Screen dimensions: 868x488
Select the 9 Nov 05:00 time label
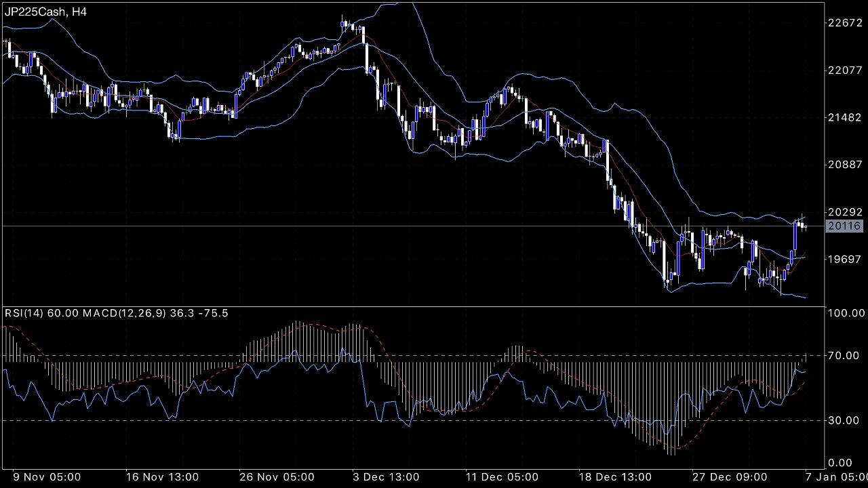[x=47, y=476]
